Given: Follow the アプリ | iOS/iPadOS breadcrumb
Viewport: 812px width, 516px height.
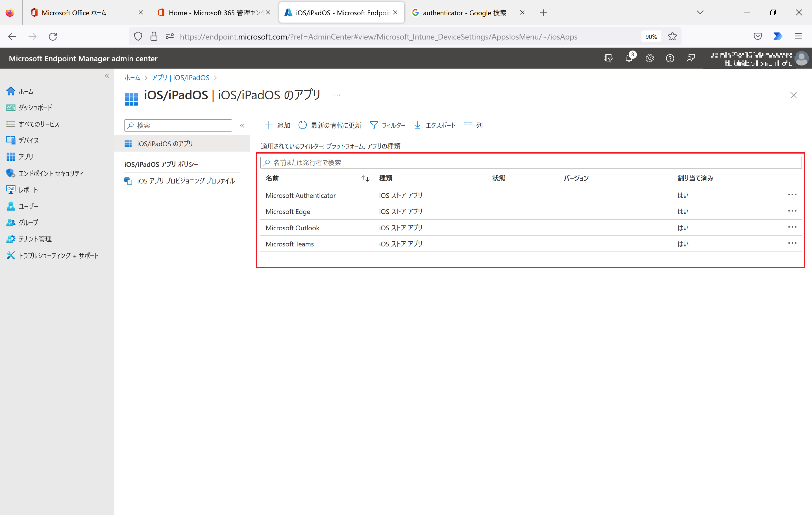Looking at the screenshot, I should [x=180, y=78].
